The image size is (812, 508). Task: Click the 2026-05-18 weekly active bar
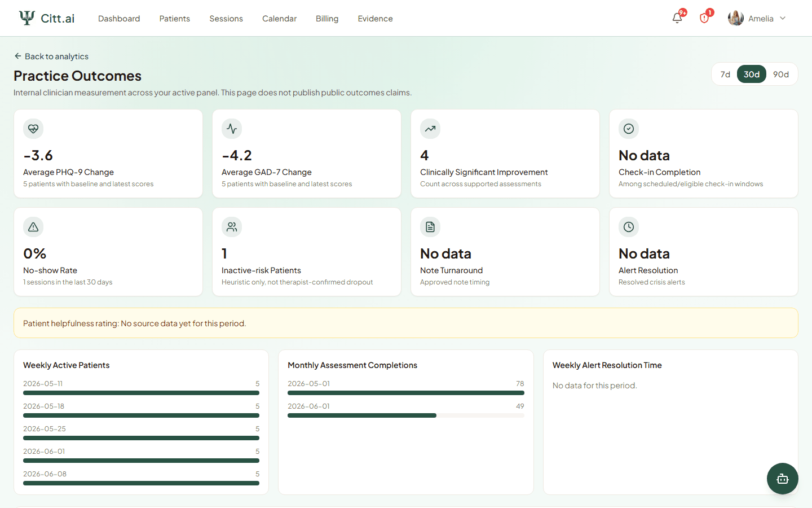click(141, 415)
